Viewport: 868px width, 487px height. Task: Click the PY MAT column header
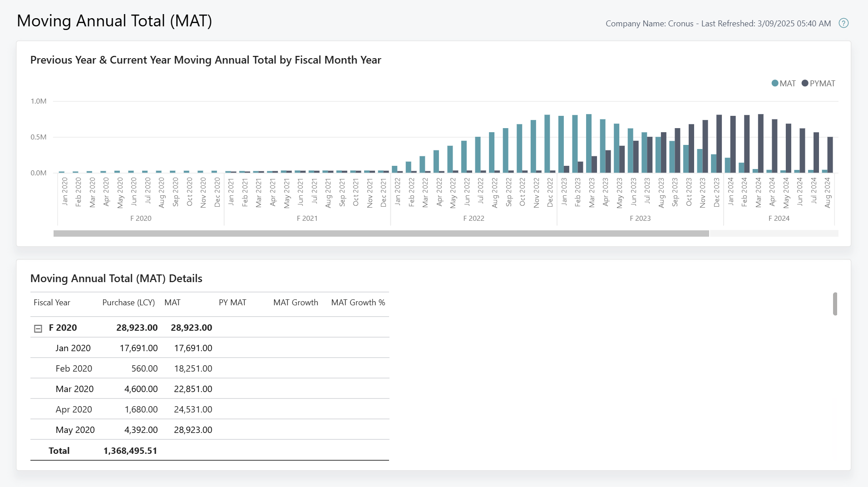[x=233, y=303]
